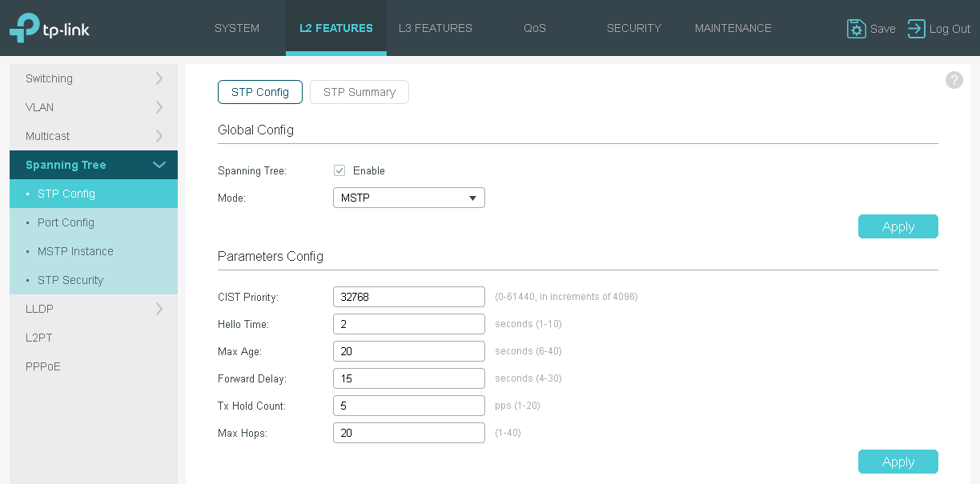Image resolution: width=980 pixels, height=484 pixels.
Task: Click the LLDP sidebar label
Action: 39,309
